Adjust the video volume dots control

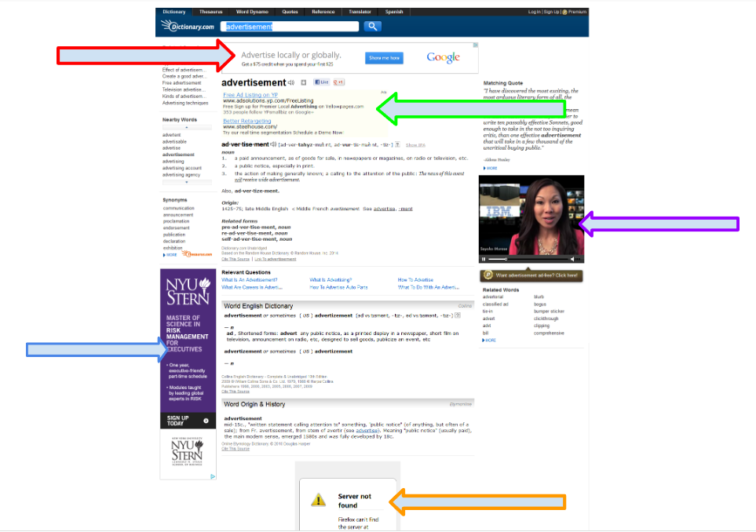pyautogui.click(x=579, y=259)
